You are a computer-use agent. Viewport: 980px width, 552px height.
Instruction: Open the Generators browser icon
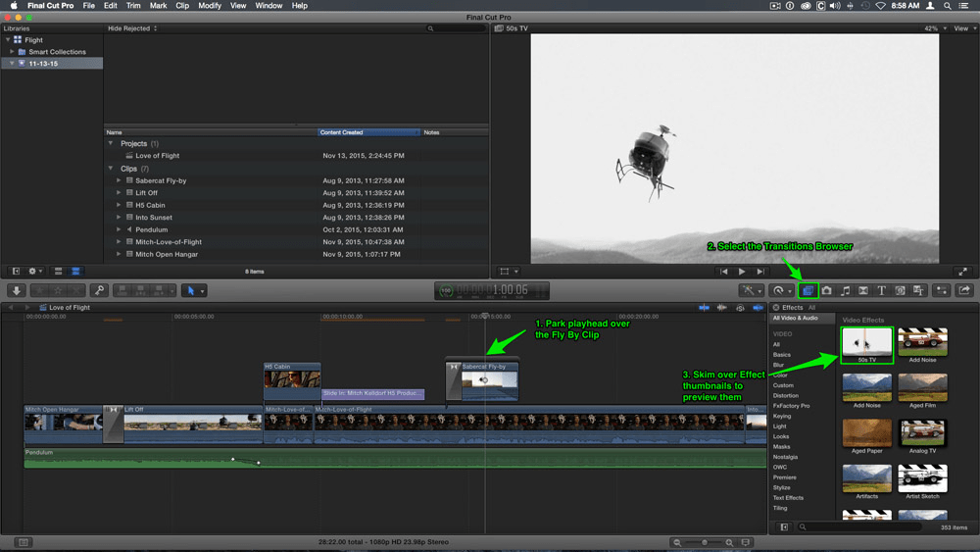(900, 290)
